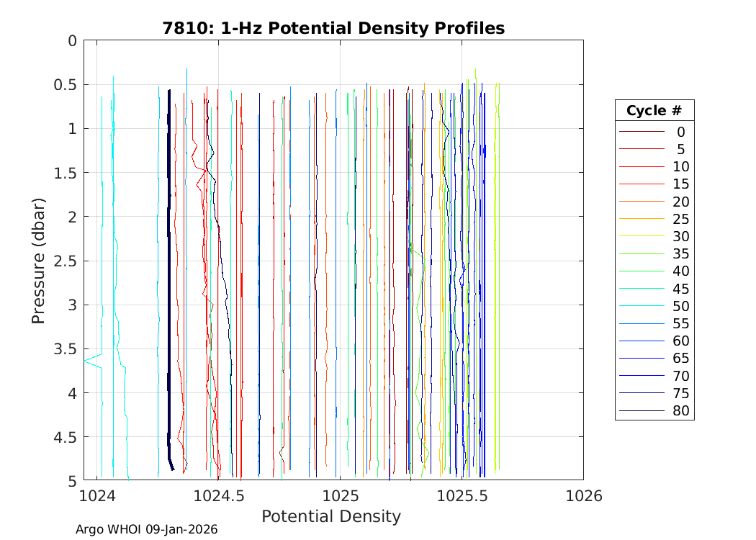
Task: Click the 'Argo WHOI 09-Jan-2026' footer text
Action: click(147, 529)
